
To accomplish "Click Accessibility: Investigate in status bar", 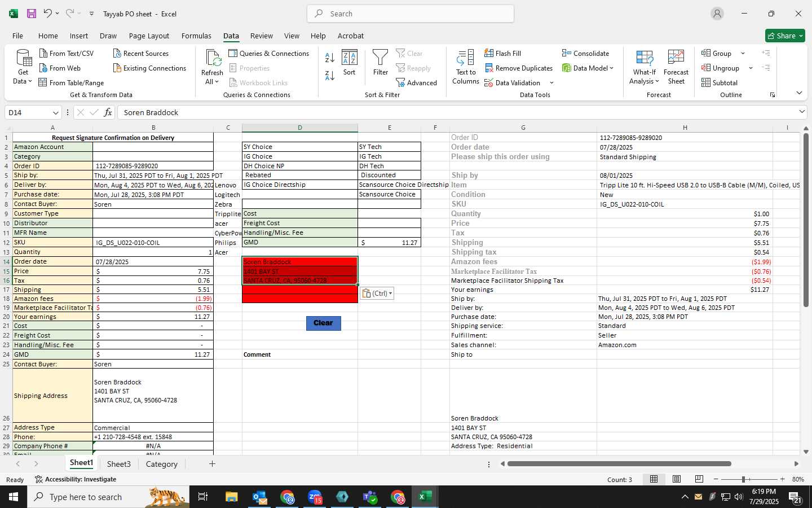I will pyautogui.click(x=76, y=479).
